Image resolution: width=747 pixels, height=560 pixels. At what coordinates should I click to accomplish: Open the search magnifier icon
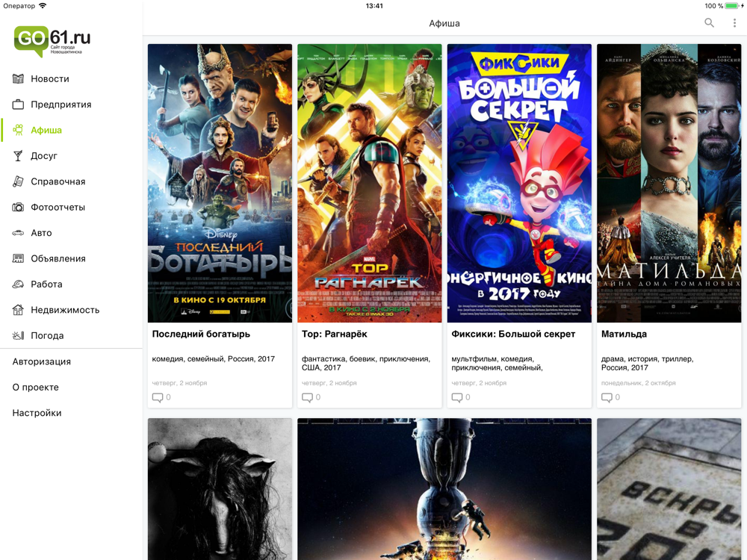coord(709,23)
